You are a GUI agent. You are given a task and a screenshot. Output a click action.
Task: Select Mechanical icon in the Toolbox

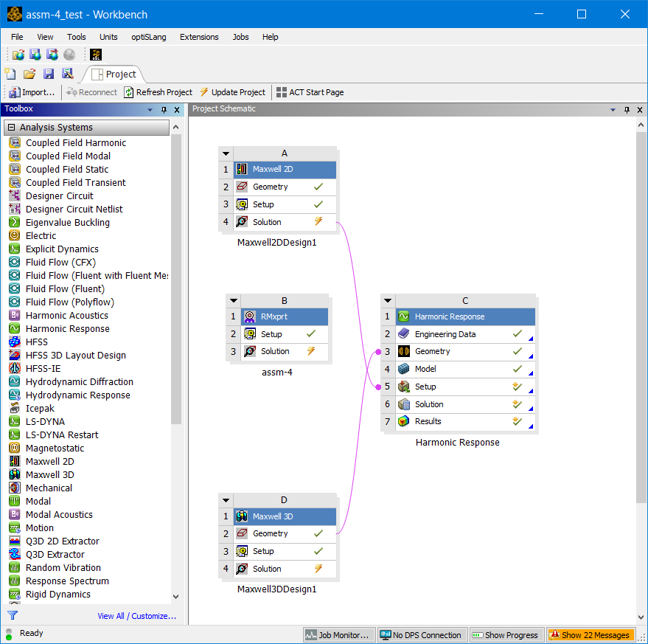[15, 488]
